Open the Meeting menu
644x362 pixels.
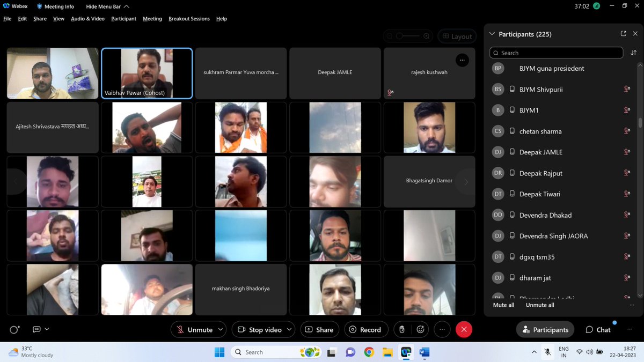152,19
